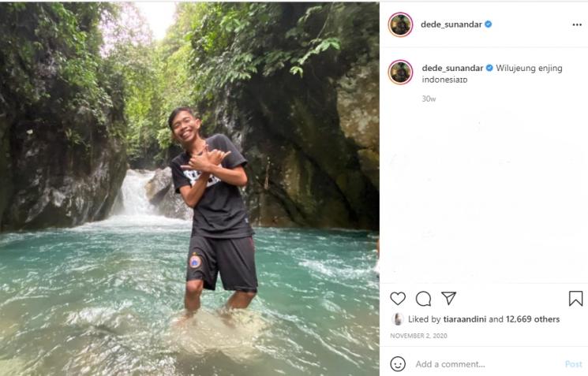Open the emoji picker smiley icon
588x376 pixels.
pyautogui.click(x=398, y=363)
